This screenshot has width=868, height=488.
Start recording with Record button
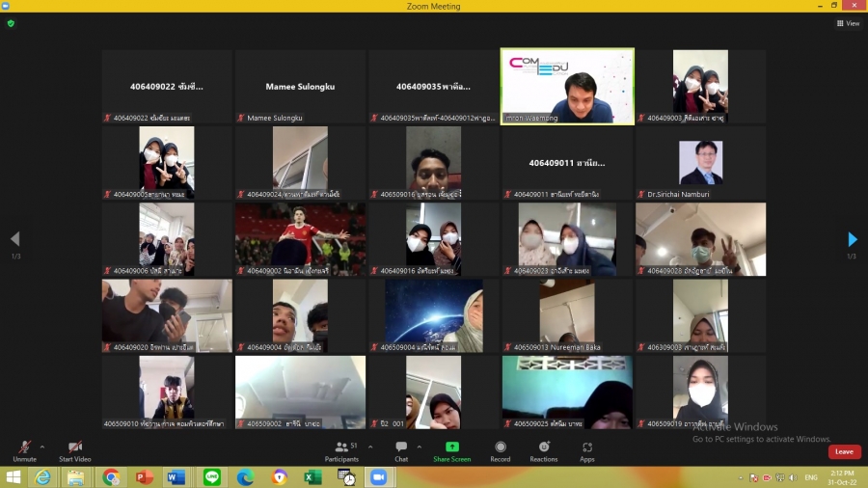[501, 447]
